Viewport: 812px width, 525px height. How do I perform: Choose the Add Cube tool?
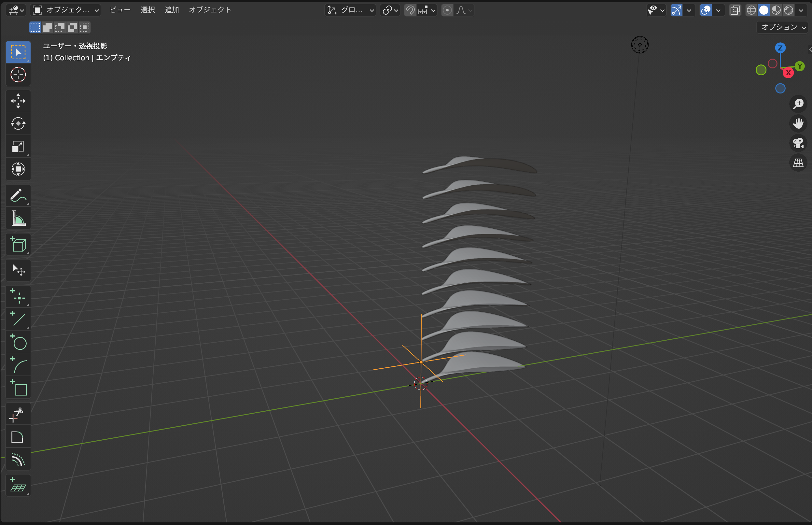pos(18,244)
